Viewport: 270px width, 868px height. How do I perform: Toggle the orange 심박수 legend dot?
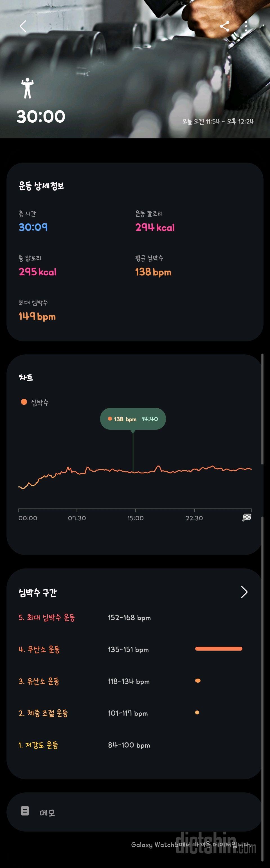coord(24,402)
